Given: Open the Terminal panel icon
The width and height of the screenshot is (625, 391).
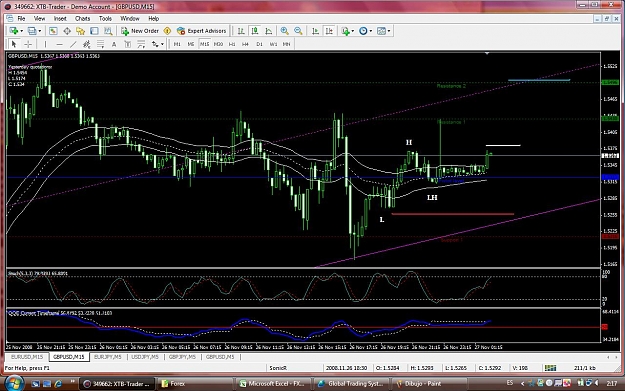Looking at the screenshot, I should tap(94, 31).
